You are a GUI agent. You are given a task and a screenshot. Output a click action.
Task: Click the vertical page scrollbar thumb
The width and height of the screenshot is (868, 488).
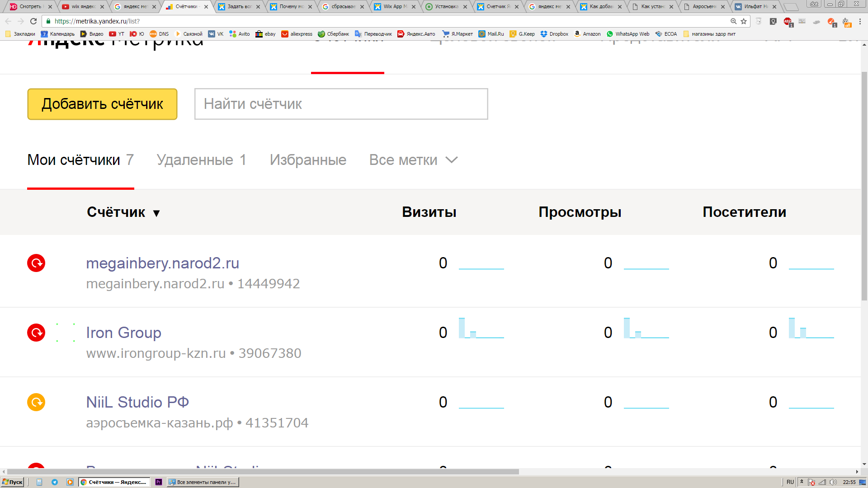(864, 185)
